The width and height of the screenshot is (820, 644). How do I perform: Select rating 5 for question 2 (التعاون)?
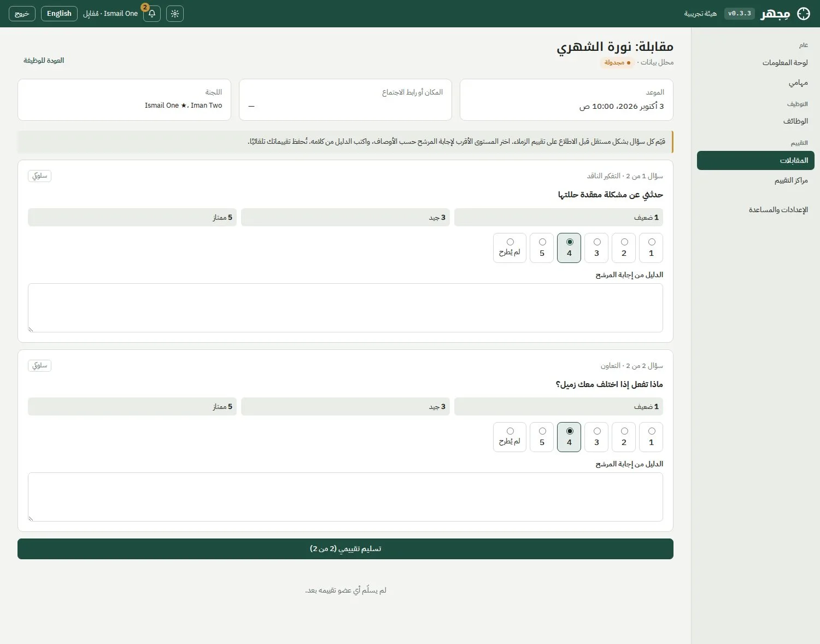click(x=542, y=437)
